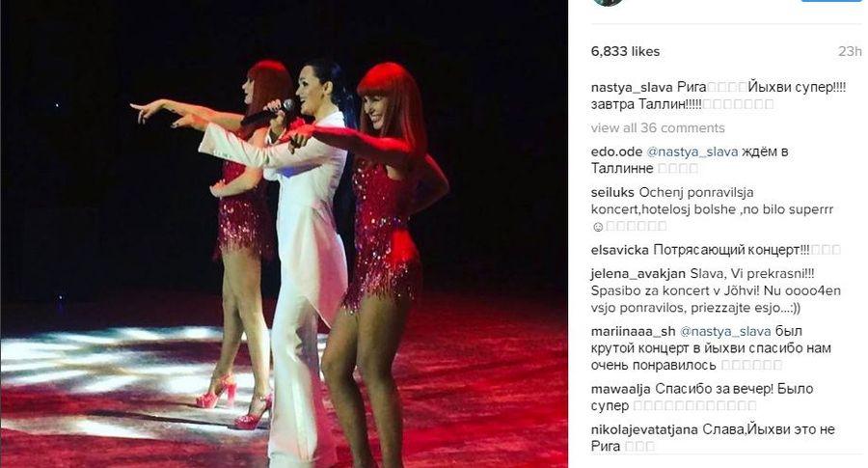Click the concert stage photo
The image size is (868, 468).
tap(284, 234)
